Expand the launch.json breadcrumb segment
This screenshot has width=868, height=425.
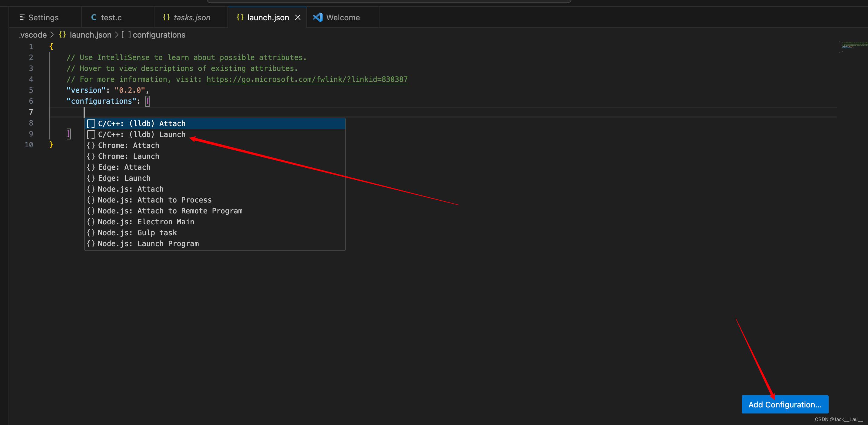(90, 35)
